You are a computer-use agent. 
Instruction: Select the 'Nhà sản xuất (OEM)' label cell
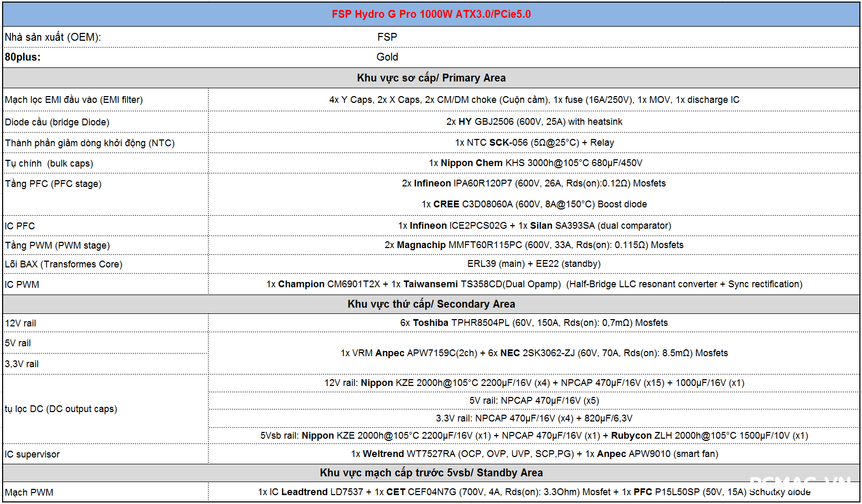click(x=53, y=37)
